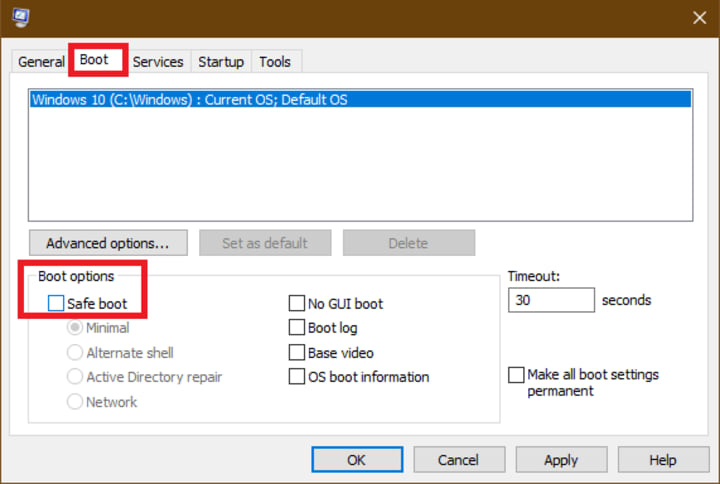Click the Cancel button
This screenshot has height=484, width=720.
(x=459, y=460)
